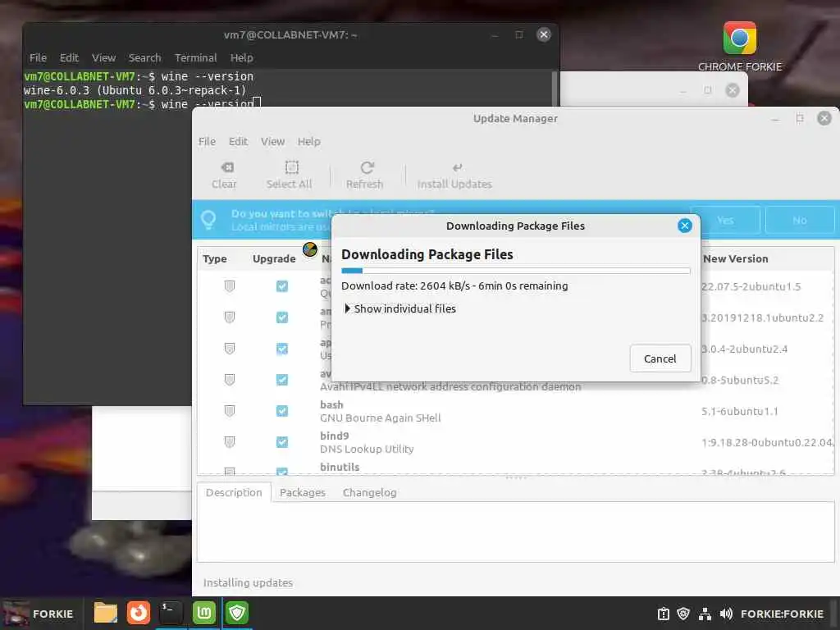Open the Update Manager Edit menu

click(238, 141)
